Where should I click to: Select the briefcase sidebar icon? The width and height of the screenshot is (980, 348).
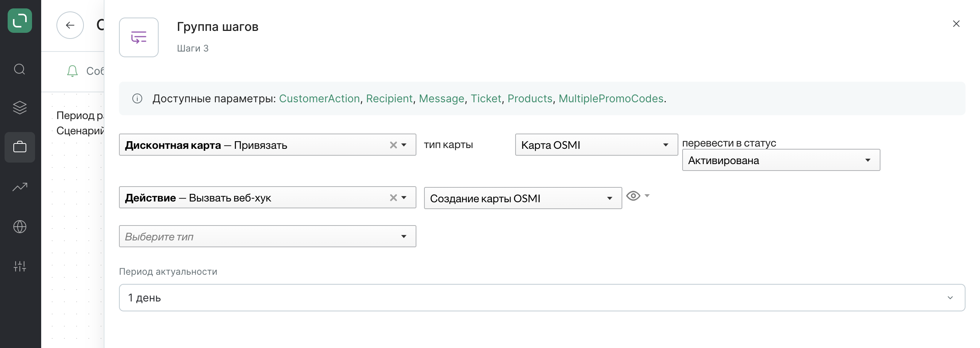point(20,147)
